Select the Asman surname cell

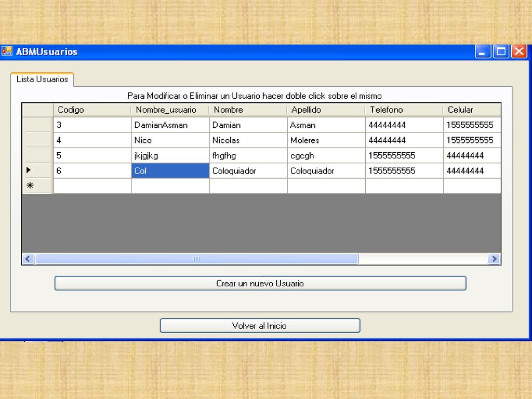click(x=326, y=125)
